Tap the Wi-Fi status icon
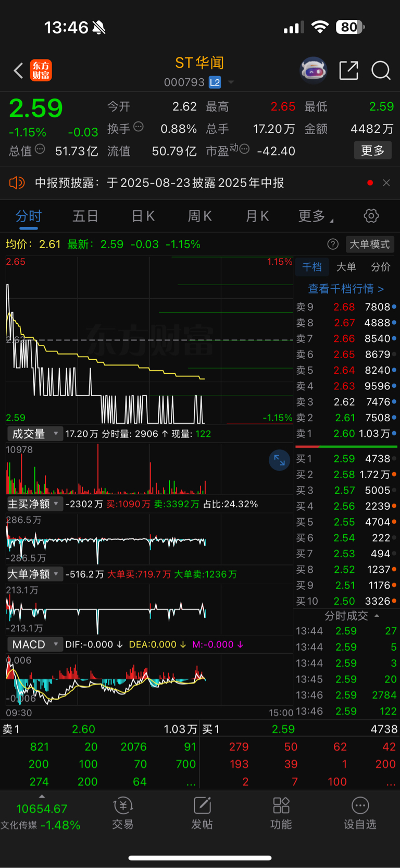Screen dimensions: 400x868 tap(320, 27)
